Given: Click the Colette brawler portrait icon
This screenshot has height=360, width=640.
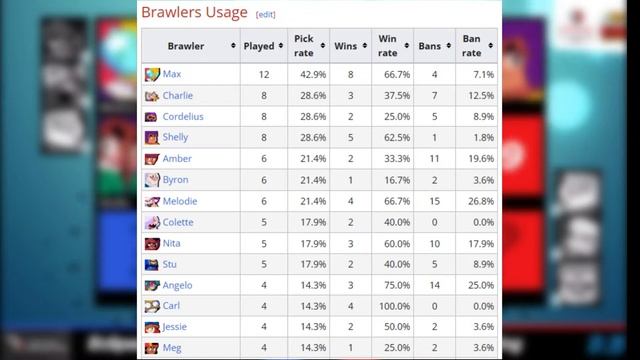Looking at the screenshot, I should click(152, 222).
